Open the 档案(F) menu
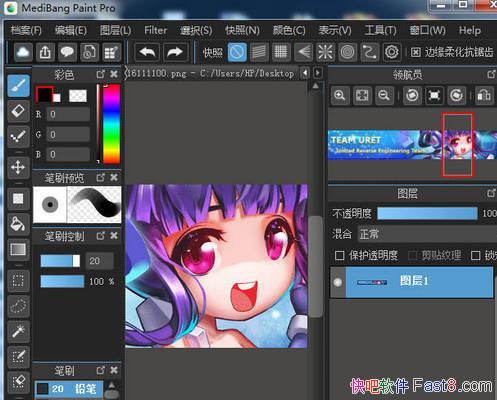The width and height of the screenshot is (497, 400). pyautogui.click(x=26, y=30)
